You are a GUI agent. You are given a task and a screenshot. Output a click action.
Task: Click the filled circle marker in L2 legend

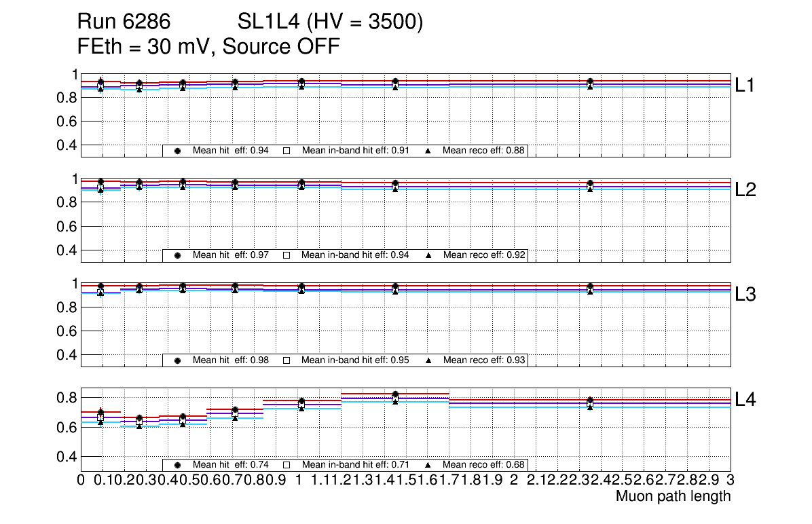click(x=178, y=255)
